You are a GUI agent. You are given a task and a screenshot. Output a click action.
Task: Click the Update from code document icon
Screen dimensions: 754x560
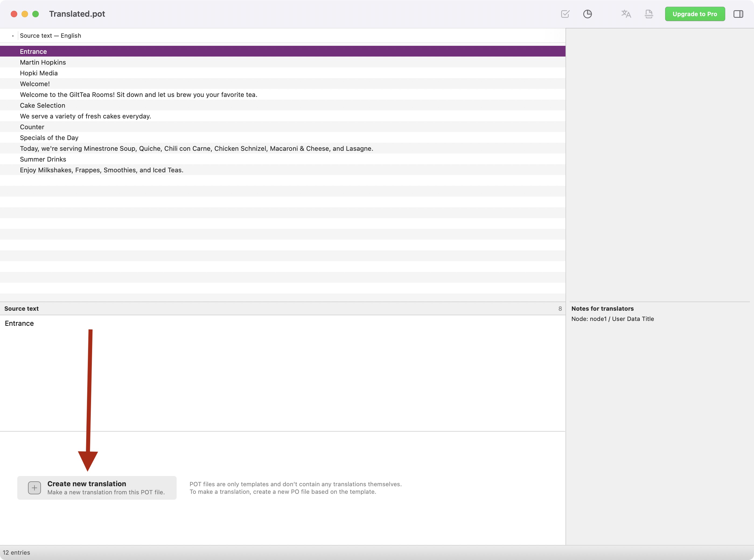(648, 14)
